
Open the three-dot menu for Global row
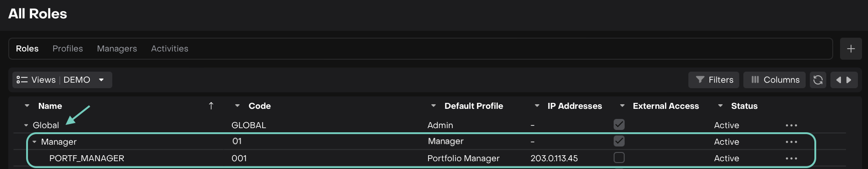pos(791,125)
